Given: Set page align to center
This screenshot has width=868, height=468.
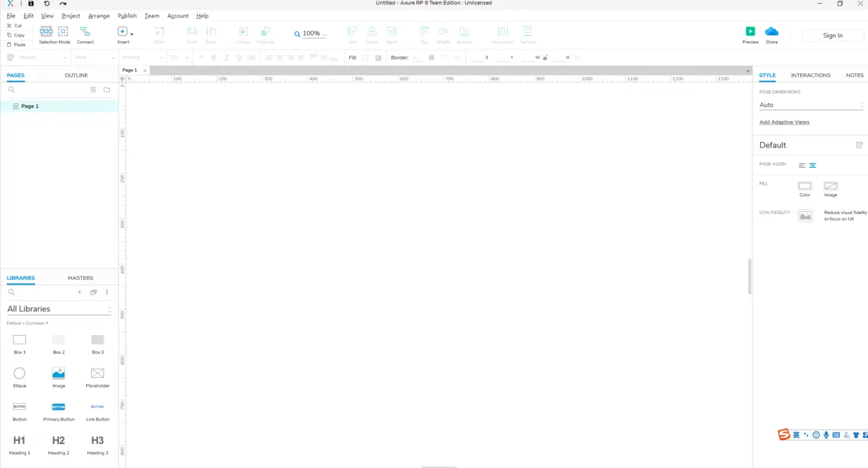Looking at the screenshot, I should (813, 166).
